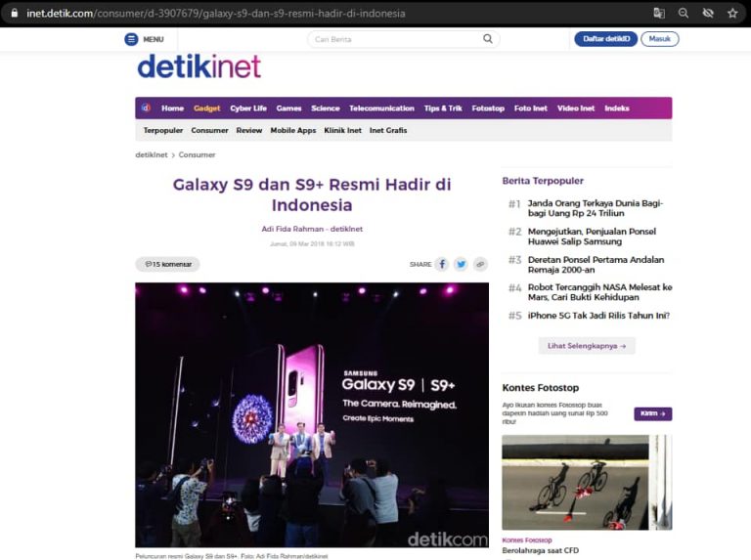Open the Indeks section
The height and width of the screenshot is (560, 751).
click(617, 108)
